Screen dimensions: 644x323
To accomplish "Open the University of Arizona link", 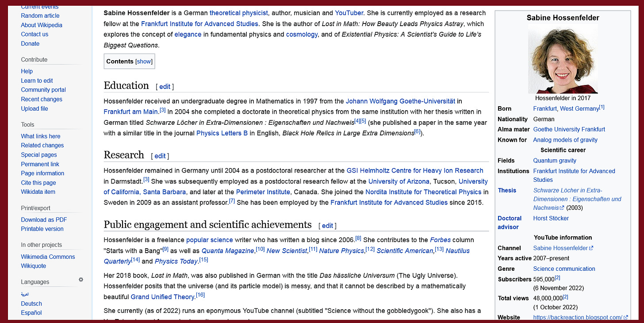I will point(399,181).
